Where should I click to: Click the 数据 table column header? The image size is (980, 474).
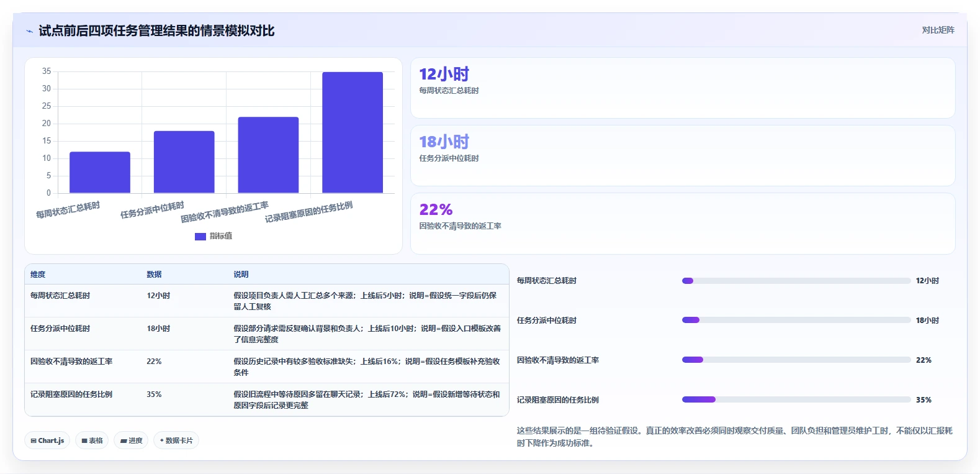[154, 275]
